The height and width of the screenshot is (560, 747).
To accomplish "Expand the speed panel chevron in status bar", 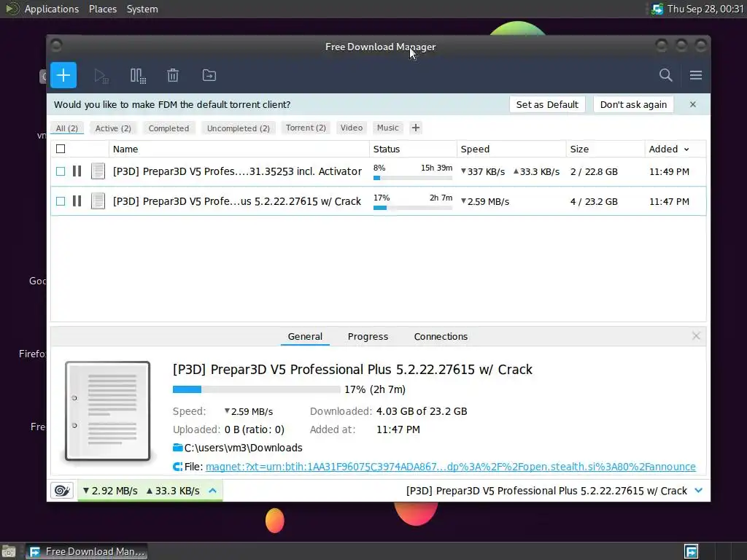I will tap(212, 491).
